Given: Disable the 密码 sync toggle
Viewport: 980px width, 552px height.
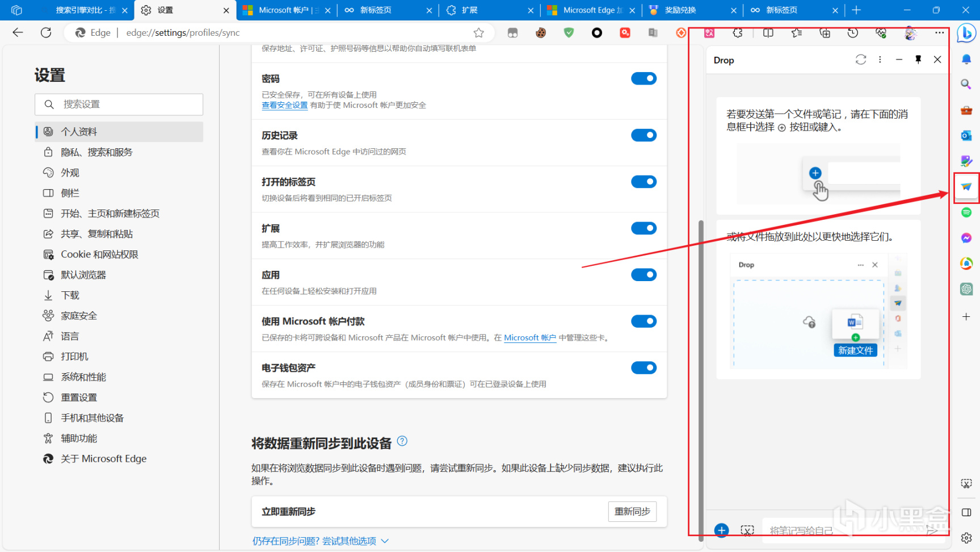Looking at the screenshot, I should click(643, 78).
